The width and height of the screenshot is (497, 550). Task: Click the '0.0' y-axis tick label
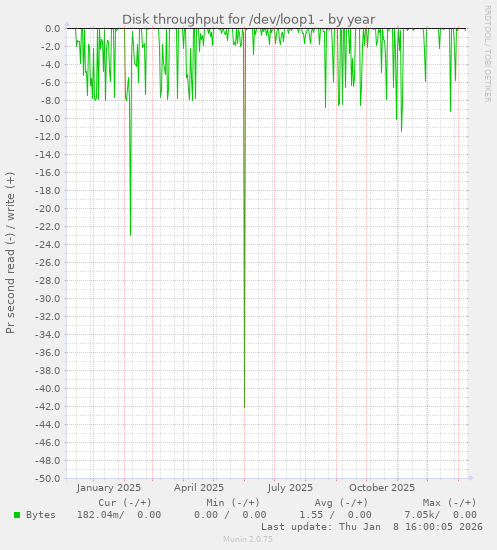click(53, 29)
